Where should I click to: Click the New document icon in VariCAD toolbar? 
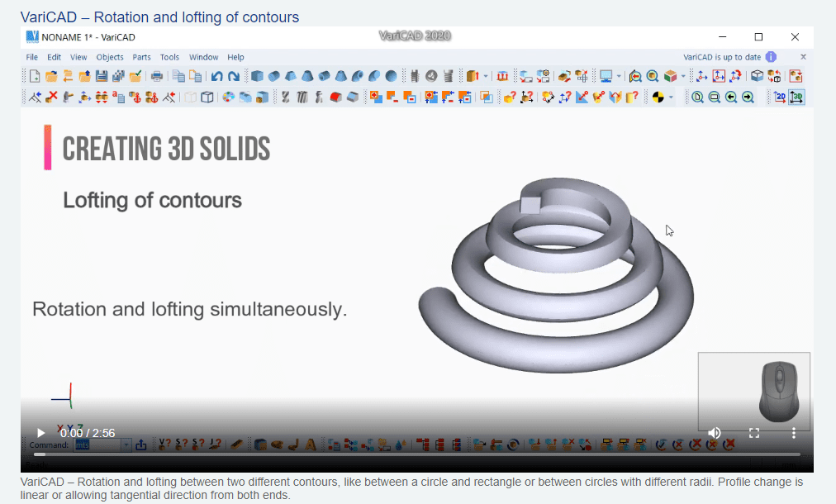[35, 76]
